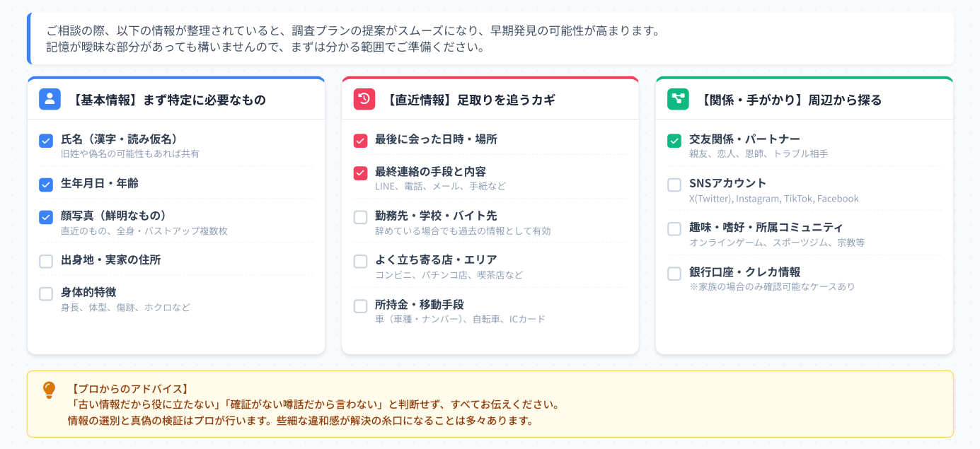Uncheck the 氏名（漢字・読み仮名） checkbox
The width and height of the screenshot is (980, 449).
tap(46, 141)
